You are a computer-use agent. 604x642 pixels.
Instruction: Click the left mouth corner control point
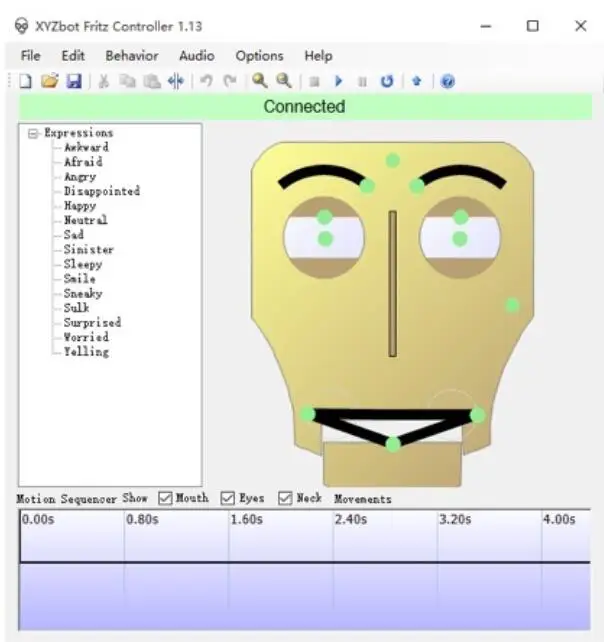[x=307, y=414]
